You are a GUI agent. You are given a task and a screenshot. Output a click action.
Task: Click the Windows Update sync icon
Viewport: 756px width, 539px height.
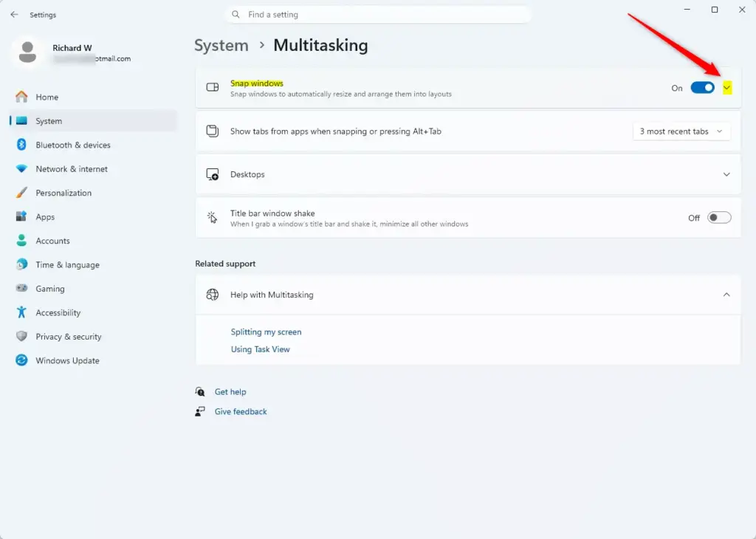[x=21, y=360]
